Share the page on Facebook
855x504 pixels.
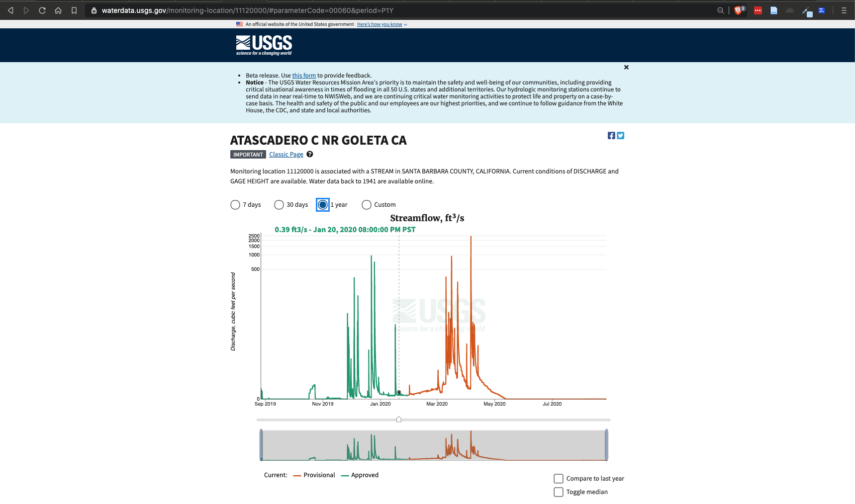[611, 136]
